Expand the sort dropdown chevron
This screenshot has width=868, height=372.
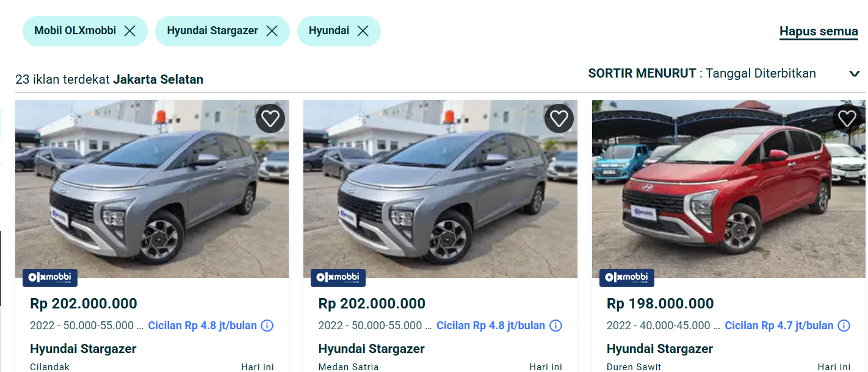(855, 74)
